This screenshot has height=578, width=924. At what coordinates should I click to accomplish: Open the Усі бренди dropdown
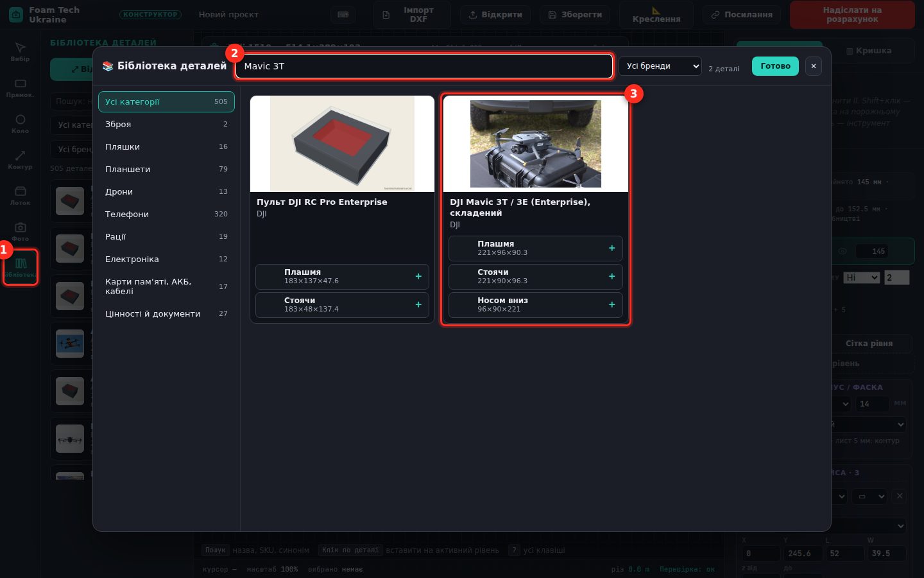click(x=660, y=66)
